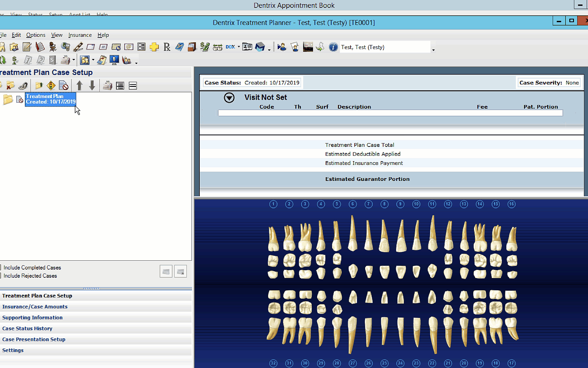Click the Case Severity None field

(x=549, y=82)
